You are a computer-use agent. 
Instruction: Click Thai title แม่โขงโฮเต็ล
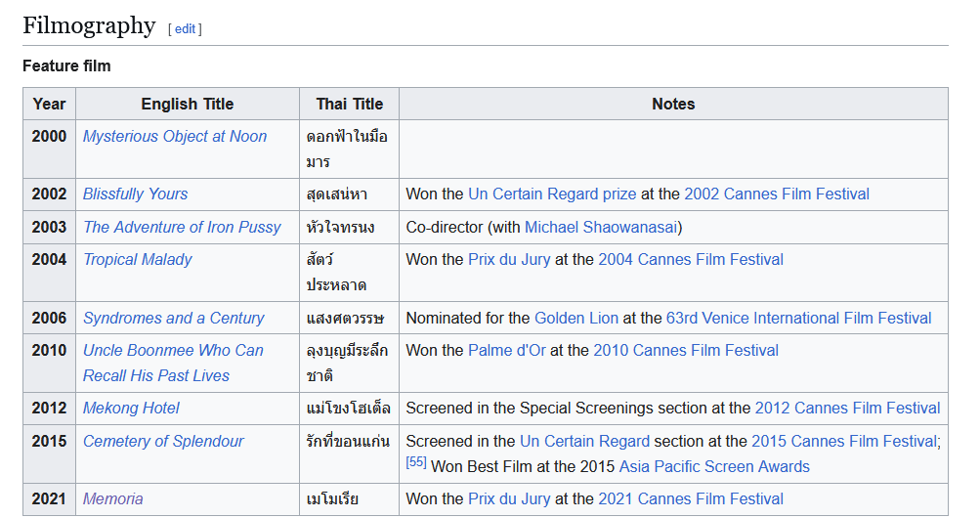(x=348, y=408)
